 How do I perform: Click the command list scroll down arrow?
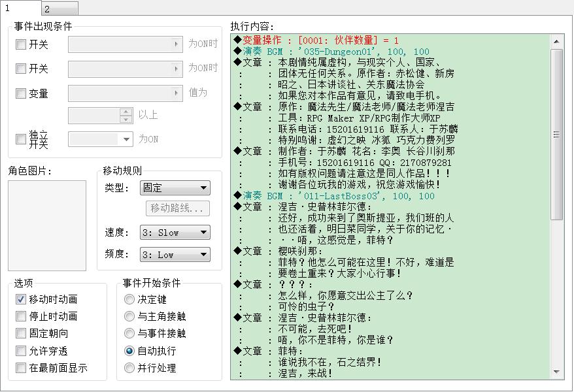click(556, 372)
